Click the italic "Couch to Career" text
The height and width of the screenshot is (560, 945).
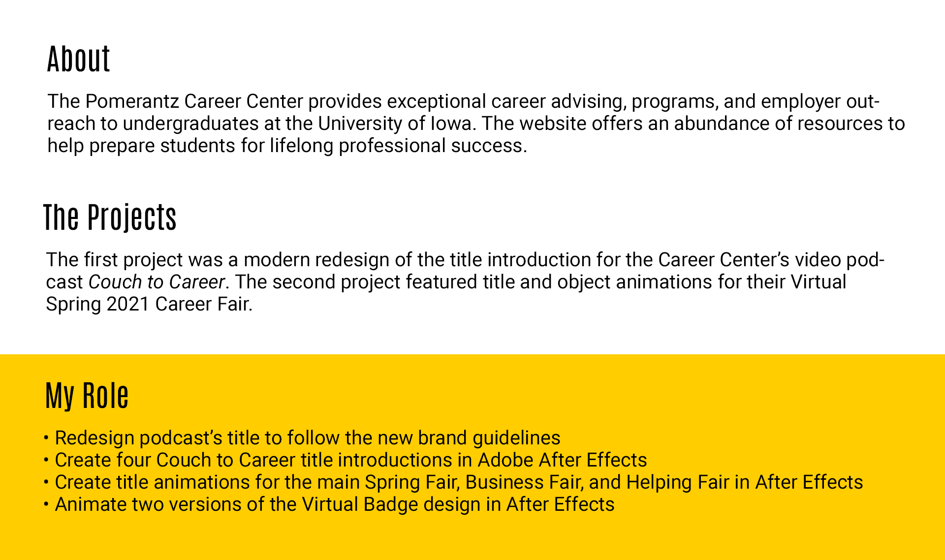pos(157,282)
